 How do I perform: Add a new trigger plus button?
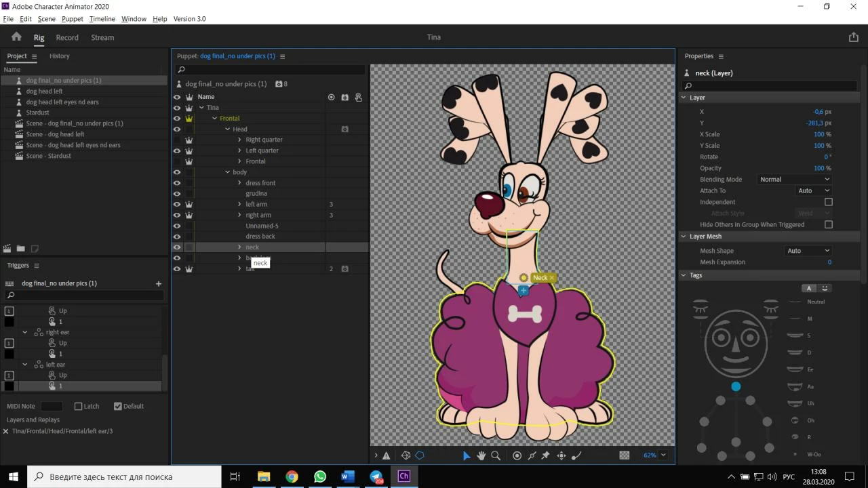point(159,283)
